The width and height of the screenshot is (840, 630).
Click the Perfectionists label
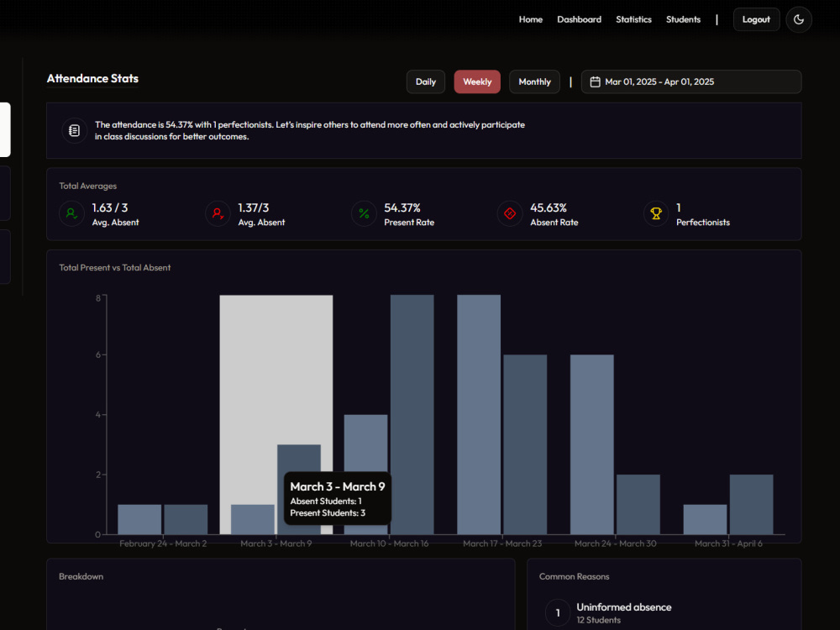pos(703,223)
